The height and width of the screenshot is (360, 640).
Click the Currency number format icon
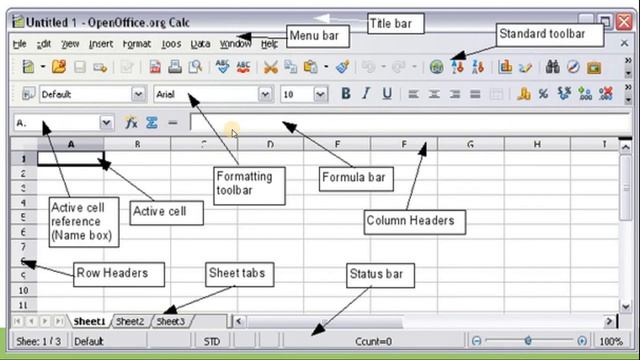point(524,94)
